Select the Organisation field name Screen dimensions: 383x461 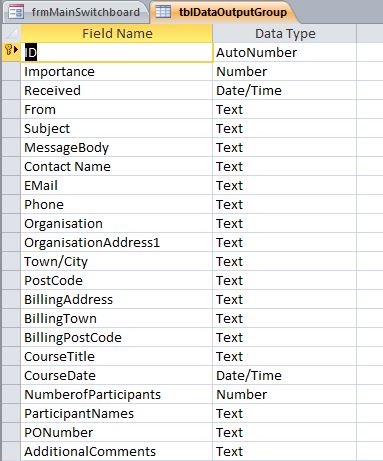tap(117, 223)
